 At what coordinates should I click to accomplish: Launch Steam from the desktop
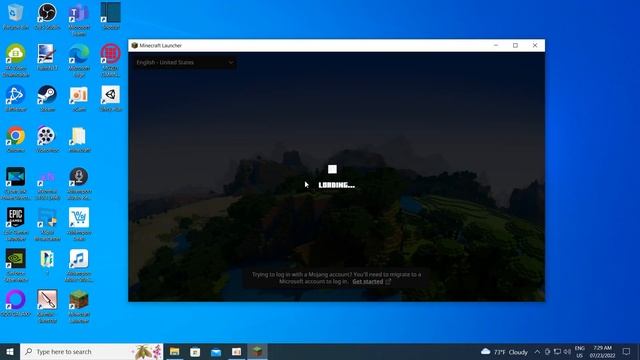point(47,95)
